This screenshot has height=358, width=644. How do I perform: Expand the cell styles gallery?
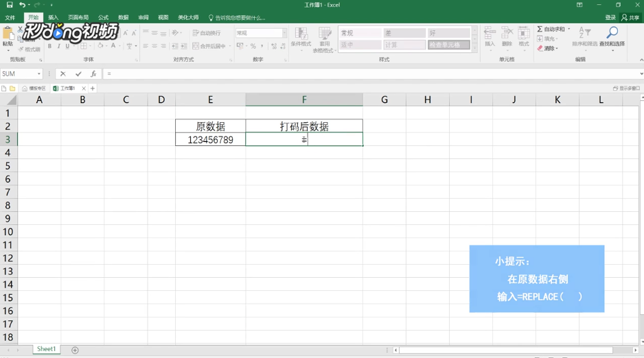pos(475,48)
